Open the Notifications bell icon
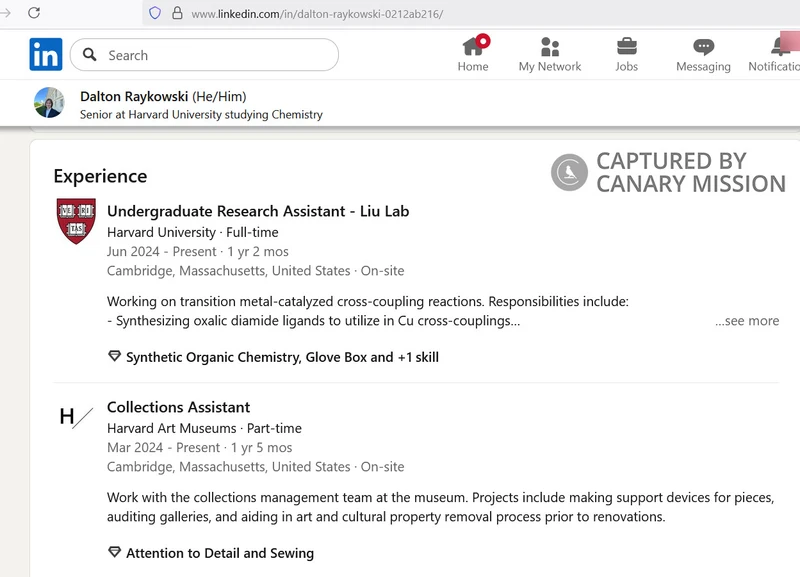Image resolution: width=800 pixels, height=577 pixels. [x=780, y=46]
